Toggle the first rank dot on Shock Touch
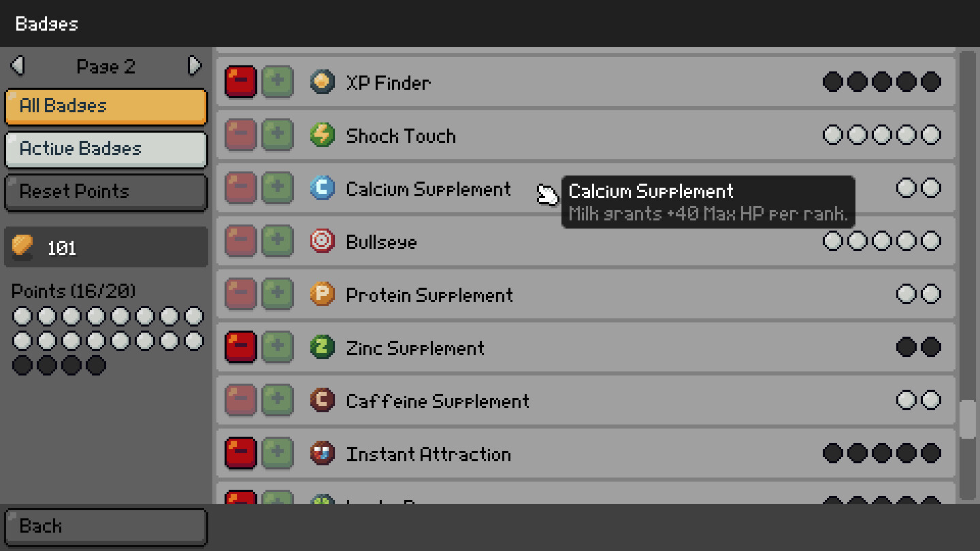Screen dimensions: 980x551 (x=832, y=135)
